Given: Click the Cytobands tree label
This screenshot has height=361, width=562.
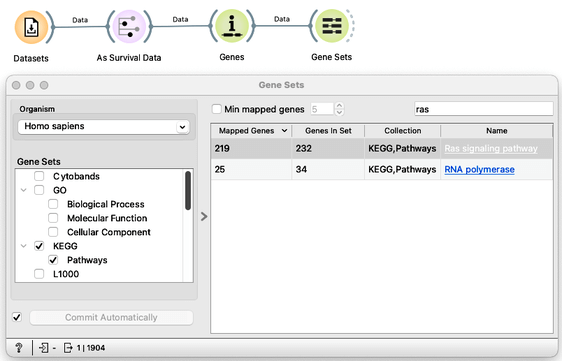Looking at the screenshot, I should (76, 176).
